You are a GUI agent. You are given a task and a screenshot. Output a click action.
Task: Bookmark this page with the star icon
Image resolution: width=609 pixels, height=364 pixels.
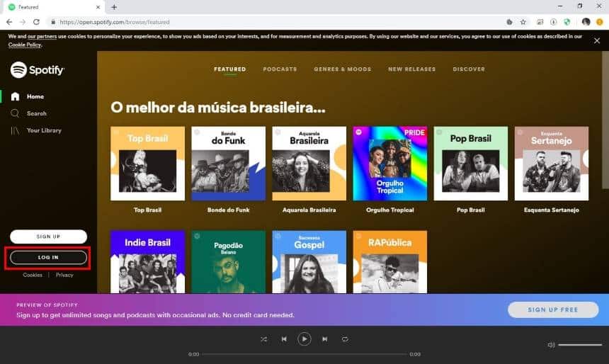point(523,22)
